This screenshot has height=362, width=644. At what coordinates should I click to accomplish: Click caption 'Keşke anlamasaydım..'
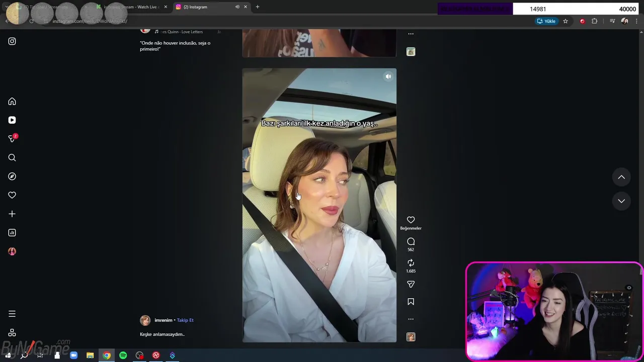[162, 334]
